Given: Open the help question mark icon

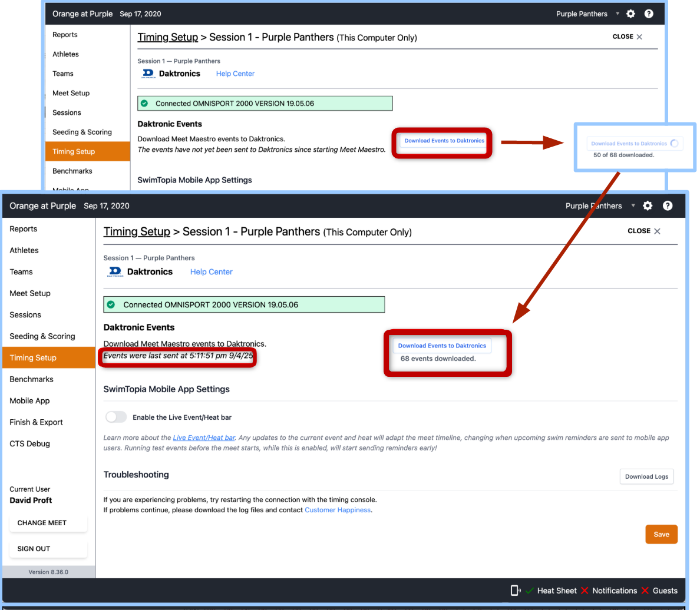Looking at the screenshot, I should [x=668, y=205].
